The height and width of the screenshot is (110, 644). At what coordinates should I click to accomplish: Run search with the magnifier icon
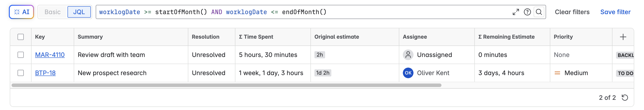pyautogui.click(x=539, y=12)
